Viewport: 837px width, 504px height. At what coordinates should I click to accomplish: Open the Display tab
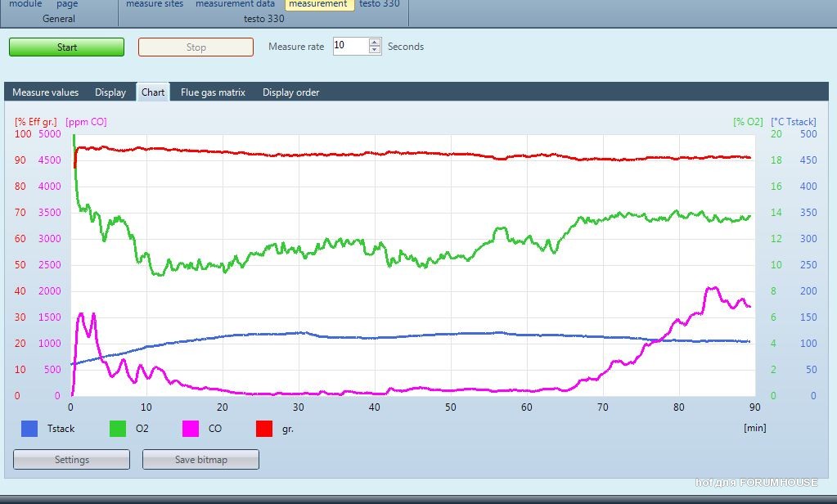(110, 92)
